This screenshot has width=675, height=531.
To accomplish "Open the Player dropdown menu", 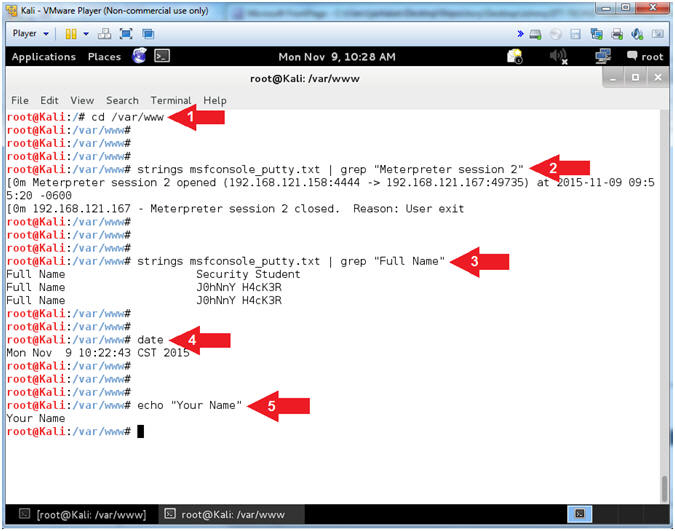I will pos(30,34).
